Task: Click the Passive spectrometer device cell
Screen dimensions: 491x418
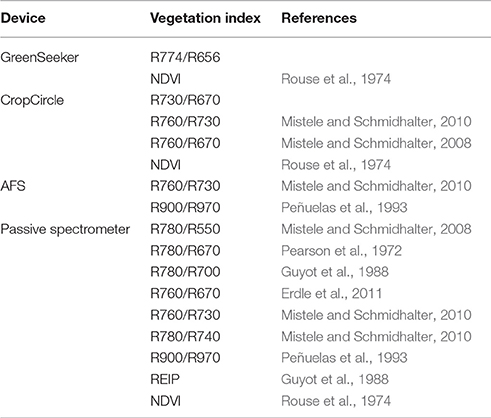Action: (x=65, y=229)
